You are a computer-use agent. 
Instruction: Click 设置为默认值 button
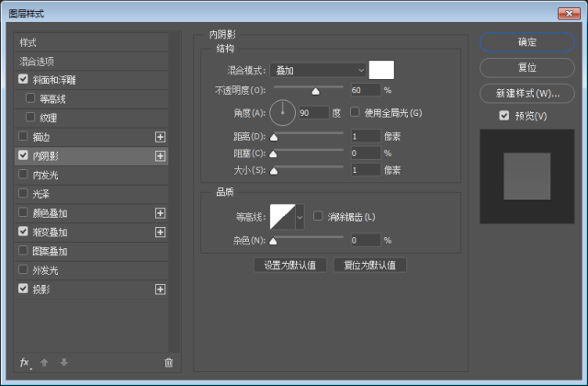(290, 266)
